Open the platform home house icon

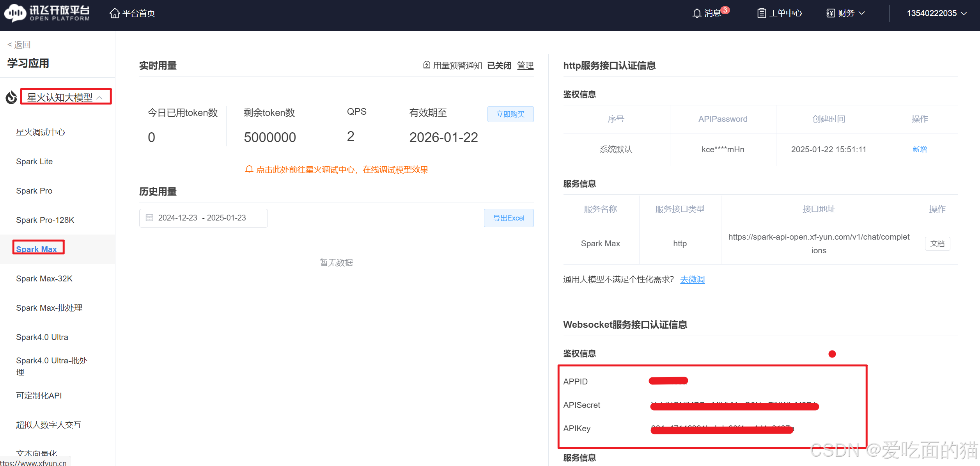click(x=114, y=13)
